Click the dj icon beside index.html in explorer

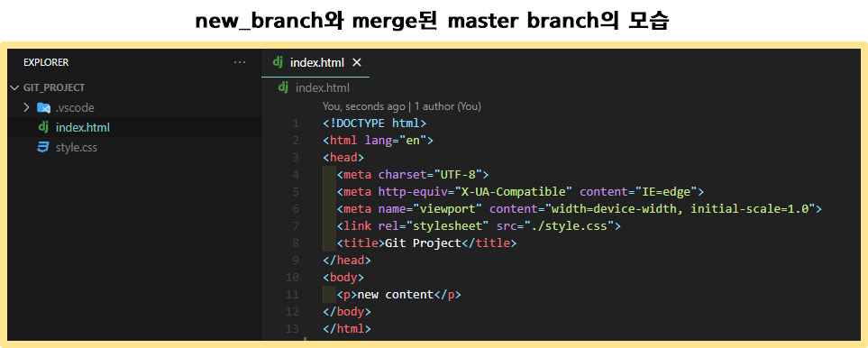(x=43, y=127)
